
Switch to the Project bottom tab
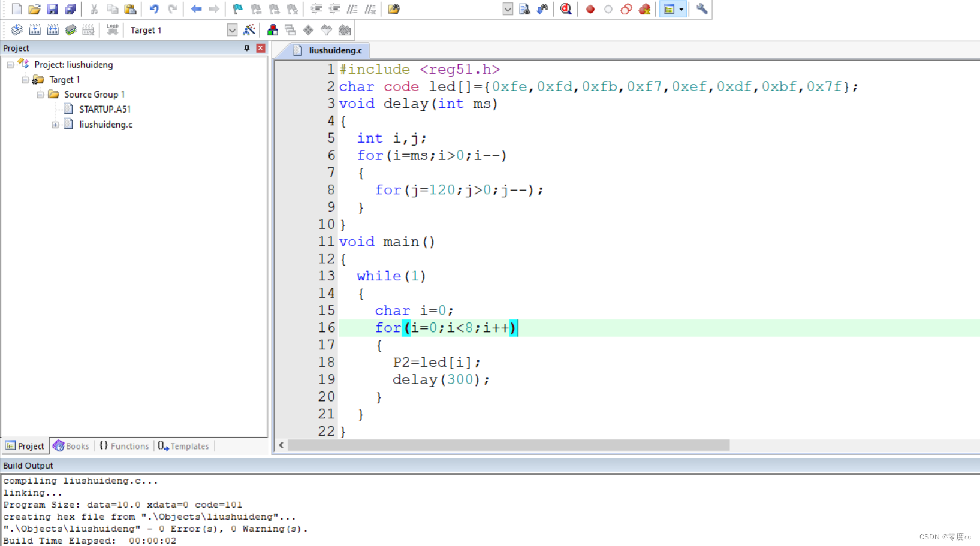pos(25,446)
